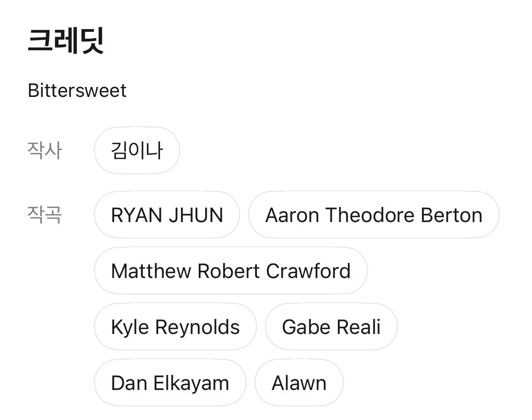Click the 크레딧 heading
This screenshot has height=420, width=532.
point(66,40)
